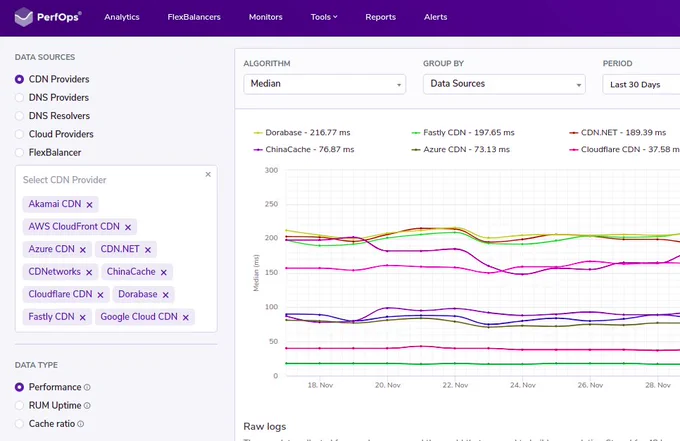The image size is (680, 441).
Task: Select the DNS Resolvers data source
Action: tap(19, 116)
